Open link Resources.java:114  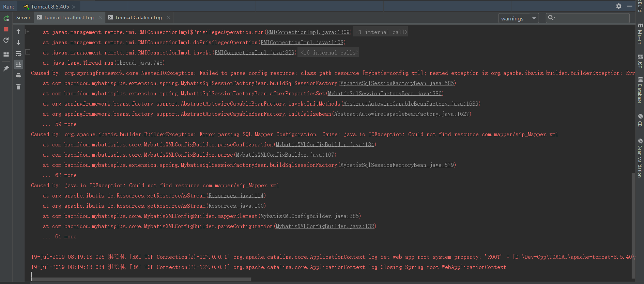point(236,195)
